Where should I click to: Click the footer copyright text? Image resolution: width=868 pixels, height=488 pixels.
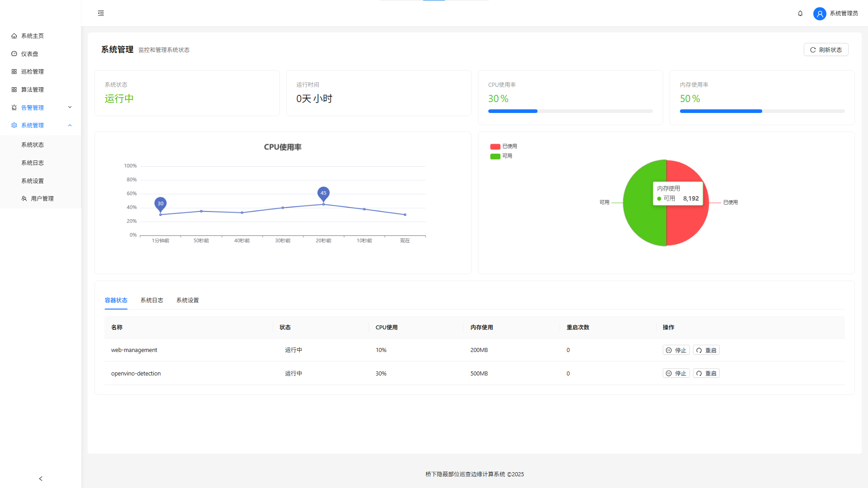[475, 474]
